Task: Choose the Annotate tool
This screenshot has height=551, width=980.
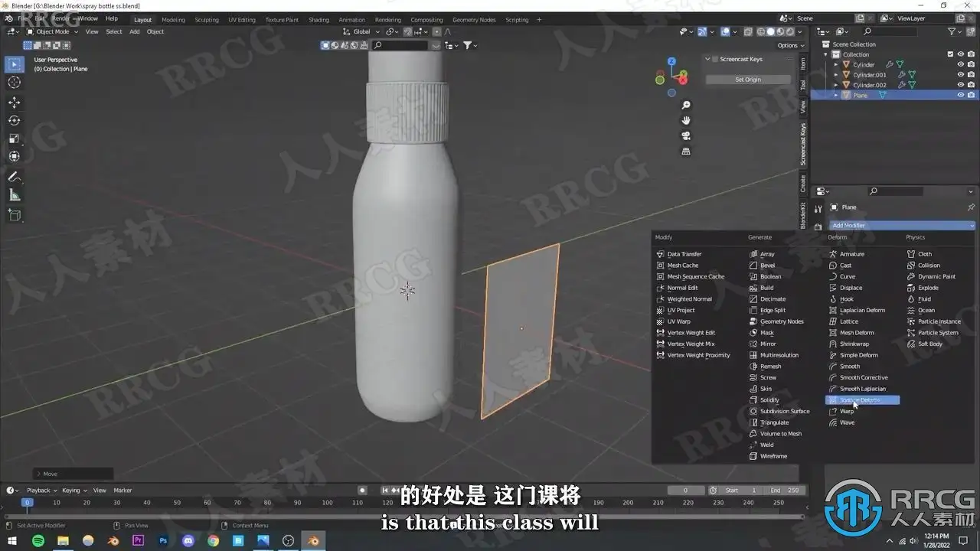Action: tap(15, 177)
